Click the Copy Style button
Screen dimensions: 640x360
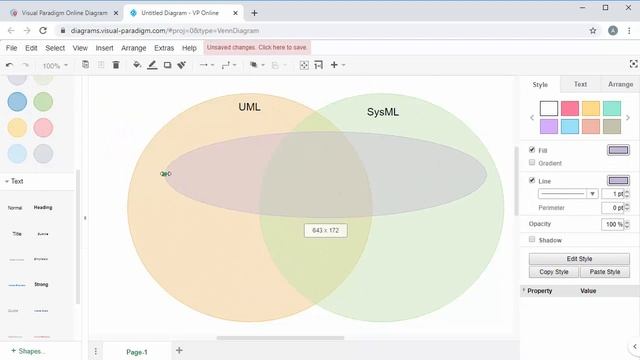tap(554, 272)
